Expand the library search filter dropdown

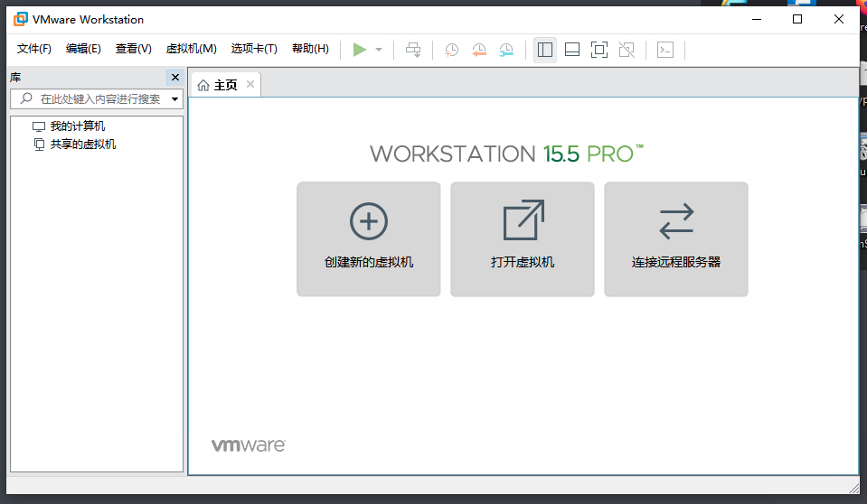pyautogui.click(x=174, y=99)
